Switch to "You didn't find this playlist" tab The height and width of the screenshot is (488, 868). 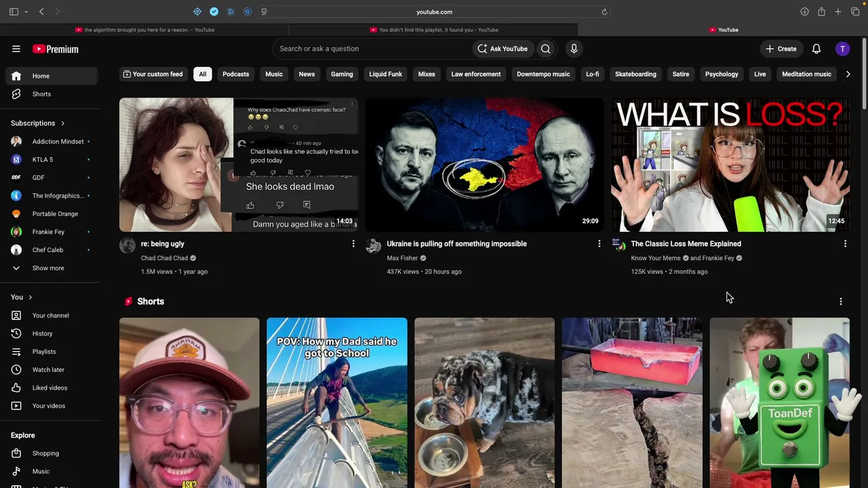[434, 30]
